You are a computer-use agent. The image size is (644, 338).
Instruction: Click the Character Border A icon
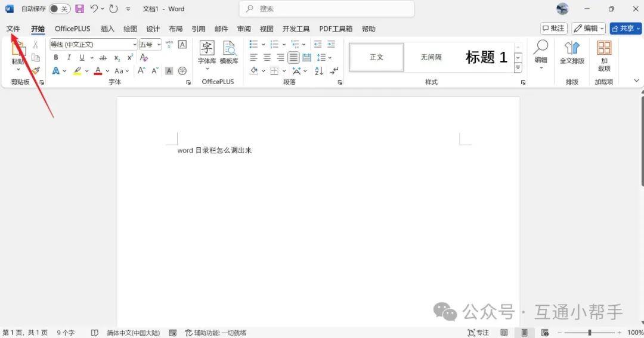(182, 44)
